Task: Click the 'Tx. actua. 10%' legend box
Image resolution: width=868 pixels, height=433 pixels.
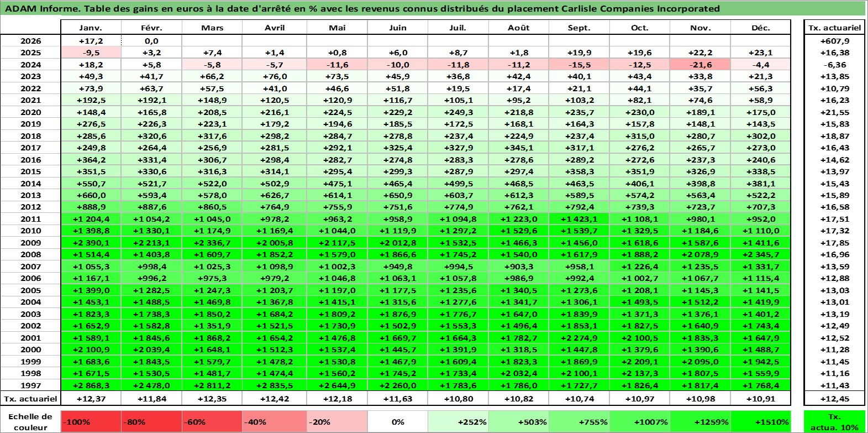Action: pyautogui.click(x=834, y=421)
